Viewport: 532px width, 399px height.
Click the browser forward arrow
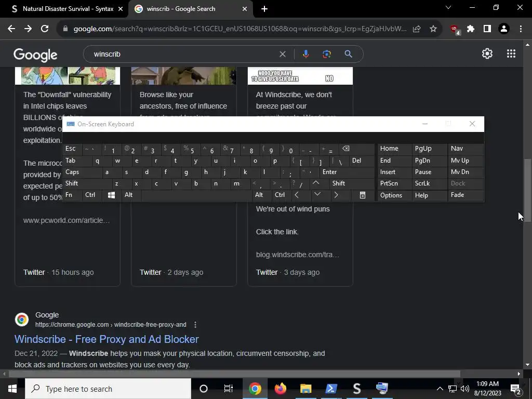[x=28, y=29]
